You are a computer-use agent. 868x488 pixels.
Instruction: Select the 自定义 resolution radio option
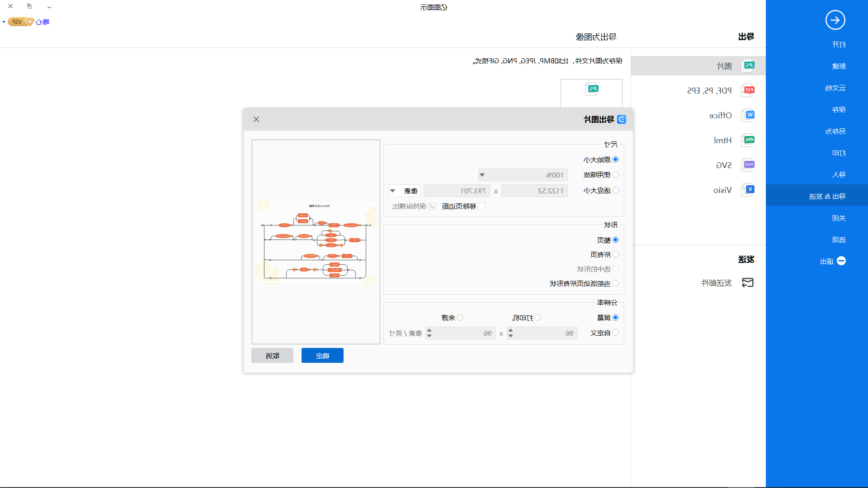[615, 333]
